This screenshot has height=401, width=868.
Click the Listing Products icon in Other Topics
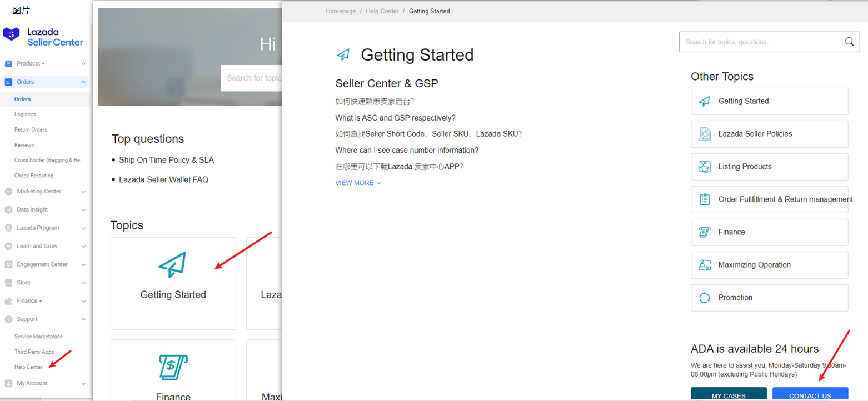tap(705, 167)
